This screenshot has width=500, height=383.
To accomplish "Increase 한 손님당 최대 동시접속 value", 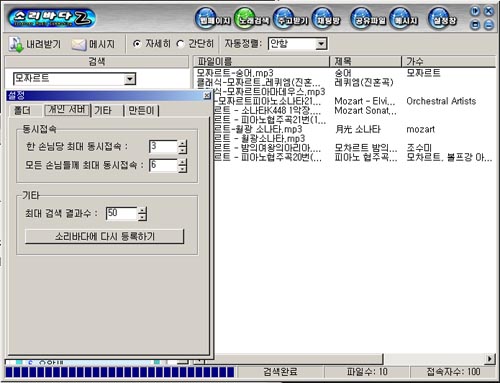I will [x=182, y=143].
